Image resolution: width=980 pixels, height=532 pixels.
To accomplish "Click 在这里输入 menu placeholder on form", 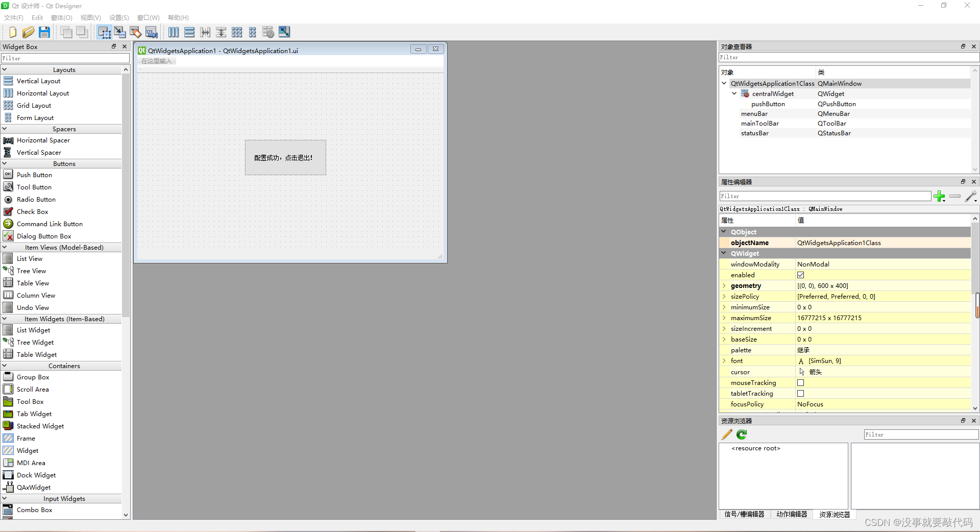I will coord(157,61).
